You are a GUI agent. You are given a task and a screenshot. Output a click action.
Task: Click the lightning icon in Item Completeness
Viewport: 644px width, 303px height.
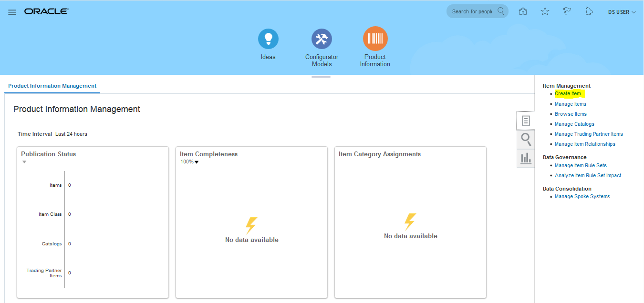pyautogui.click(x=251, y=225)
